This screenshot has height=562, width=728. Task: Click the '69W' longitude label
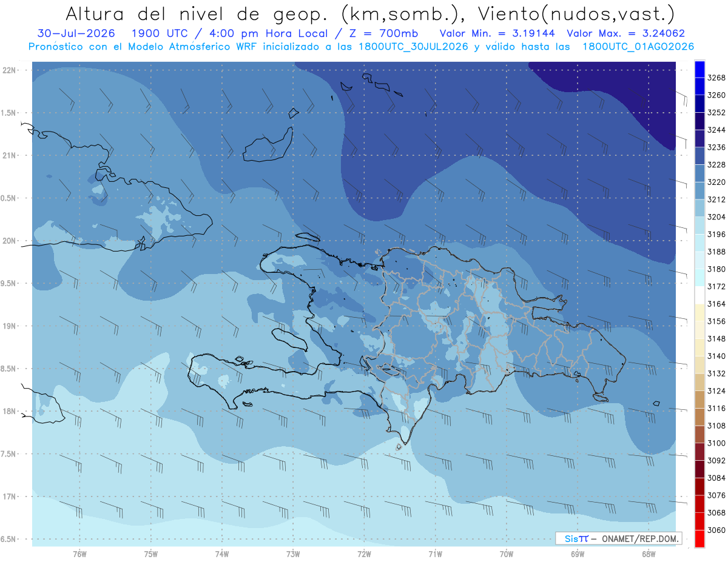point(578,554)
